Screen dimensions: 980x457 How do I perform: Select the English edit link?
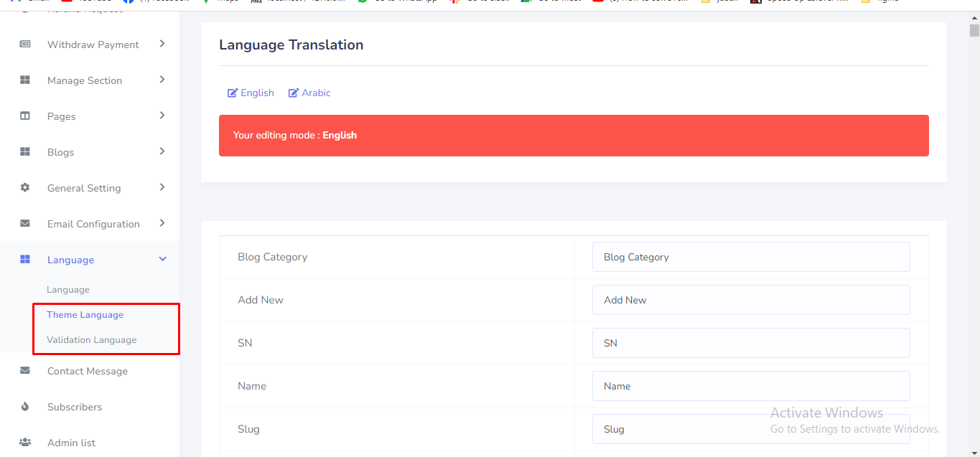251,93
